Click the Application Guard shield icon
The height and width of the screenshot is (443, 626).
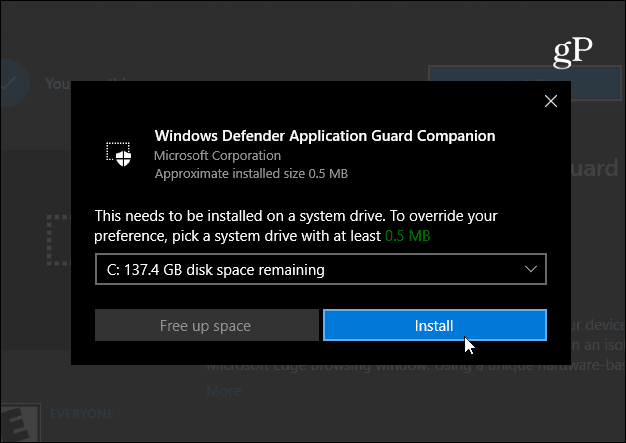pyautogui.click(x=119, y=154)
